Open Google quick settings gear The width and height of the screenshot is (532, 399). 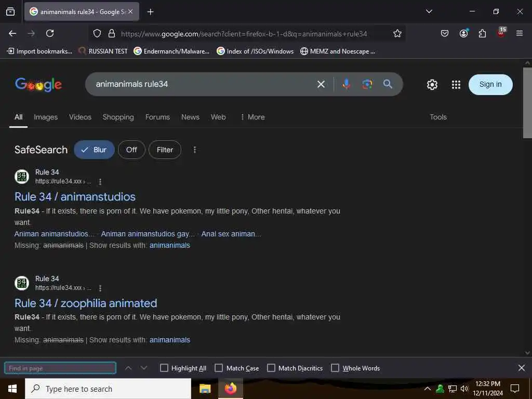[432, 85]
